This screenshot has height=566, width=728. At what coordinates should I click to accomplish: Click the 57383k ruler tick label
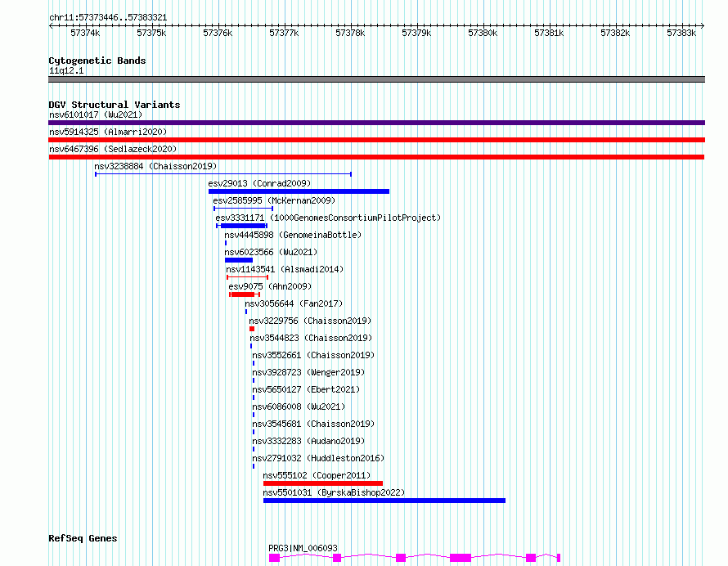[x=681, y=33]
